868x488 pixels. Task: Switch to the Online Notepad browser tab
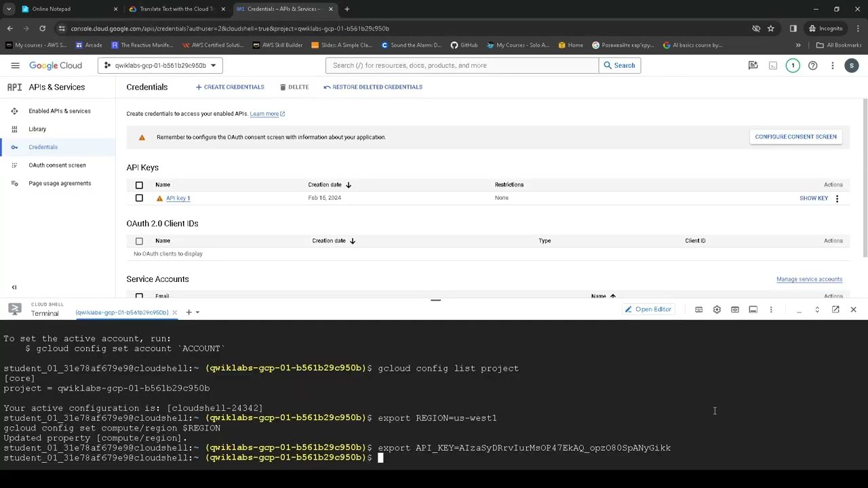68,9
